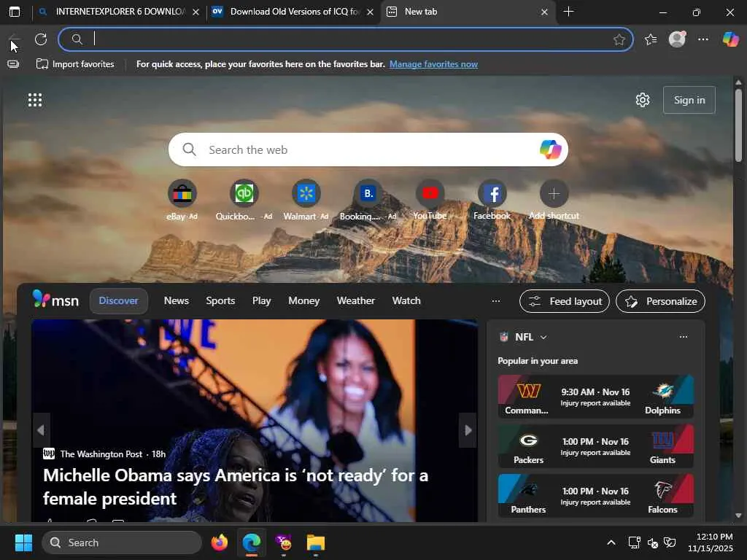Click the Search the web box
Screen dimensions: 747x560
[368, 149]
